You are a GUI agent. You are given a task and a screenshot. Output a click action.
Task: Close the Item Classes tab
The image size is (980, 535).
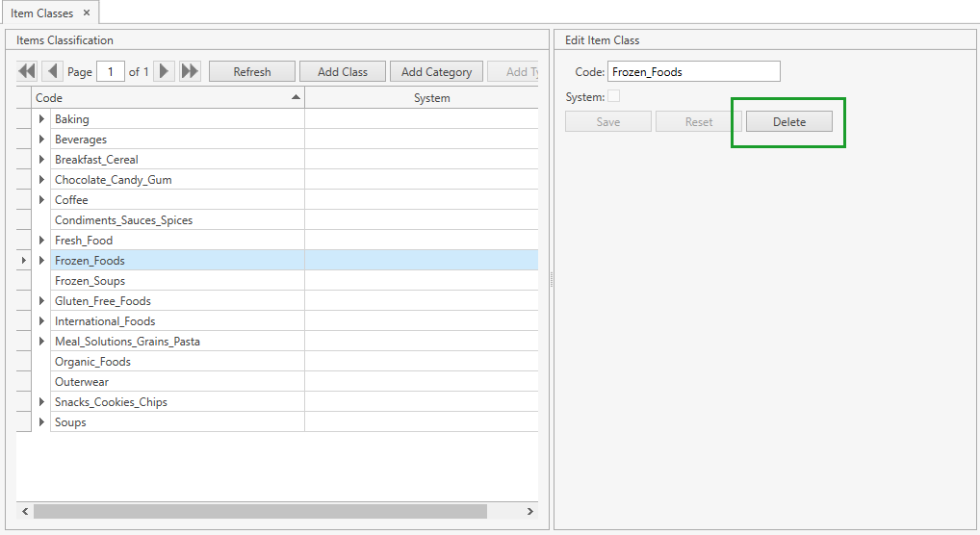pyautogui.click(x=87, y=13)
